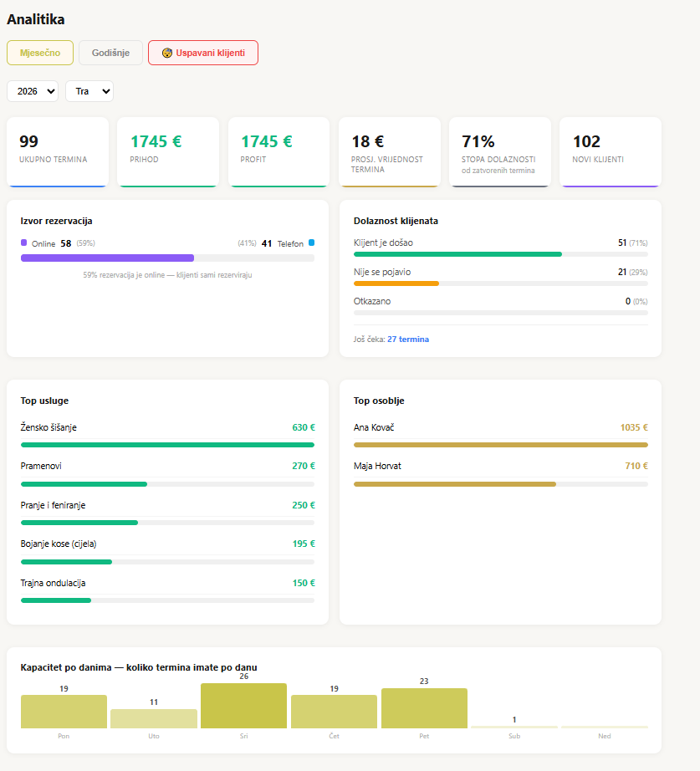The height and width of the screenshot is (771, 700).
Task: Click Ana Kovač revenue bar
Action: click(500, 445)
